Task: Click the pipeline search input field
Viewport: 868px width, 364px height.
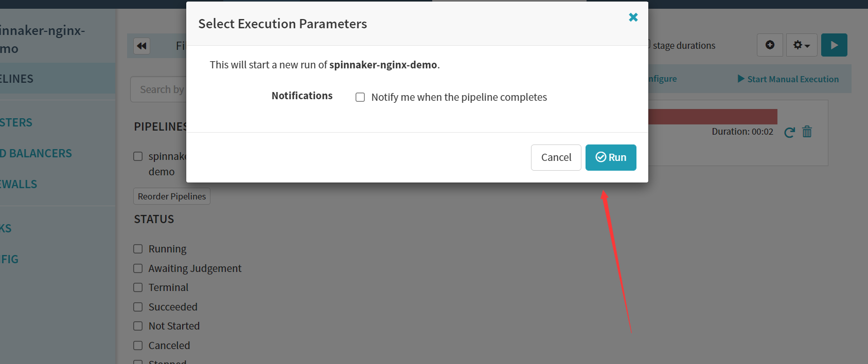Action: point(160,89)
